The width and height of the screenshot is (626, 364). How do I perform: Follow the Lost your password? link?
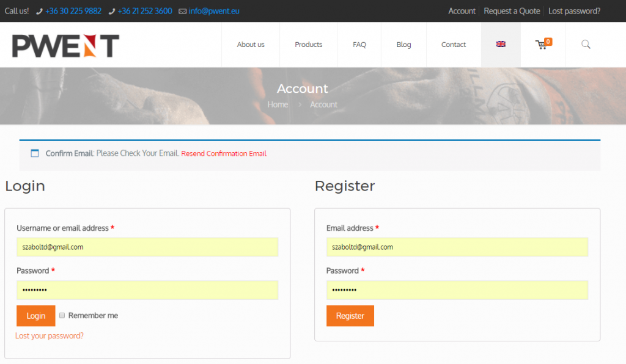tap(50, 336)
